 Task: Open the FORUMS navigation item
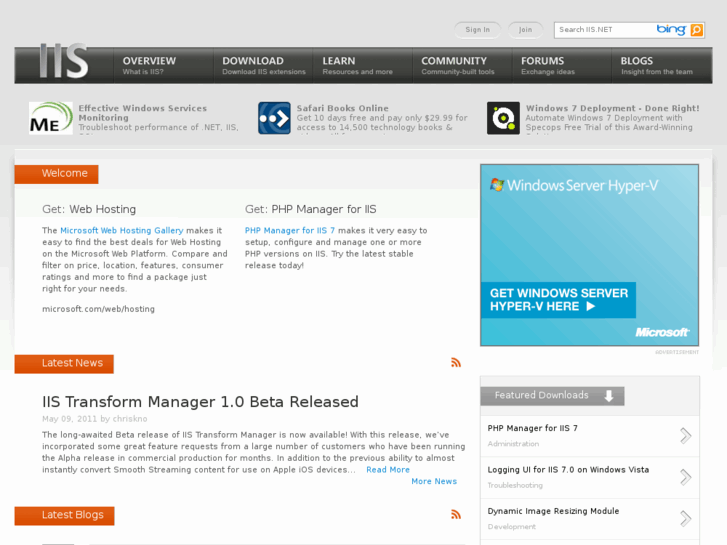point(562,65)
